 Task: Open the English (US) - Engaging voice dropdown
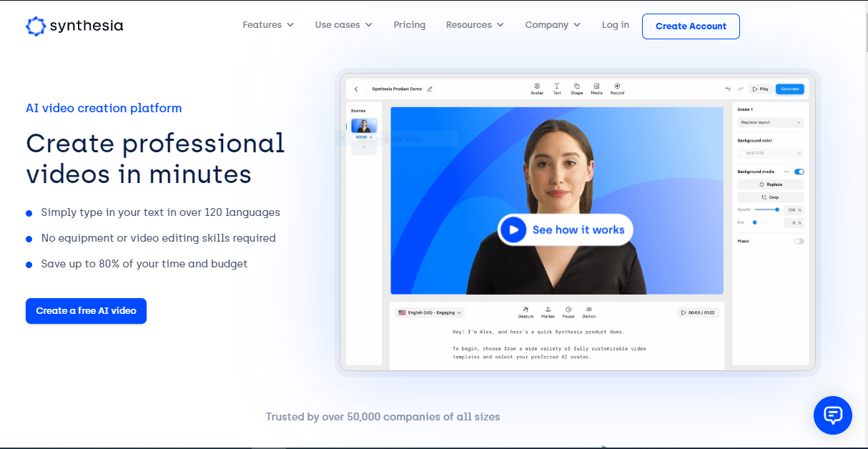430,312
